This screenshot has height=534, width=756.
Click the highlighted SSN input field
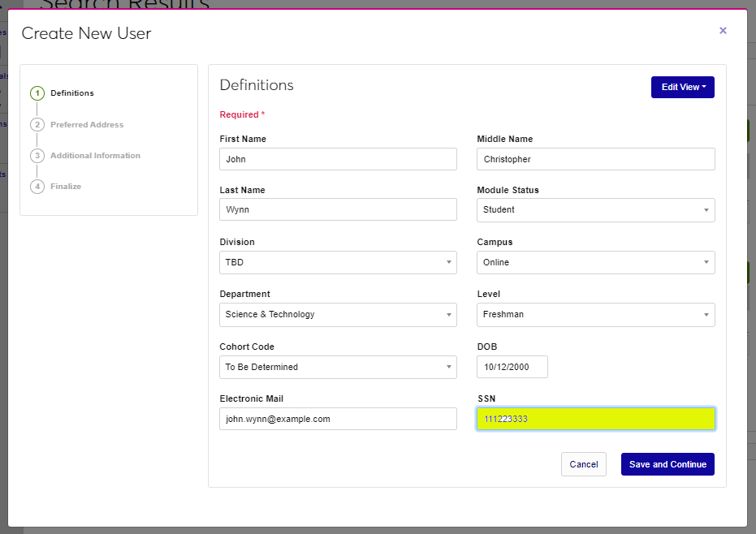pos(595,419)
